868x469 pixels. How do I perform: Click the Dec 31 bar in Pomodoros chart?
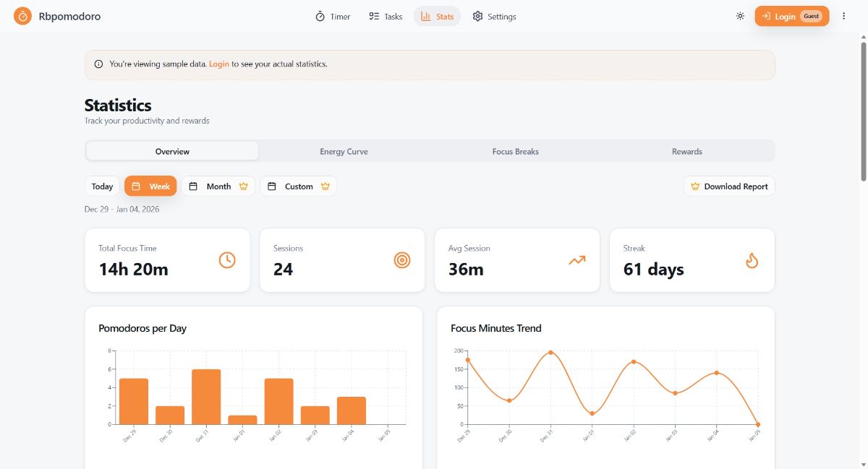click(x=206, y=397)
